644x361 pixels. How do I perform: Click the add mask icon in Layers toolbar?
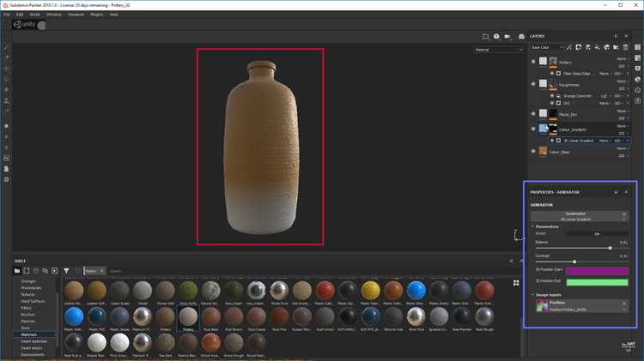578,47
